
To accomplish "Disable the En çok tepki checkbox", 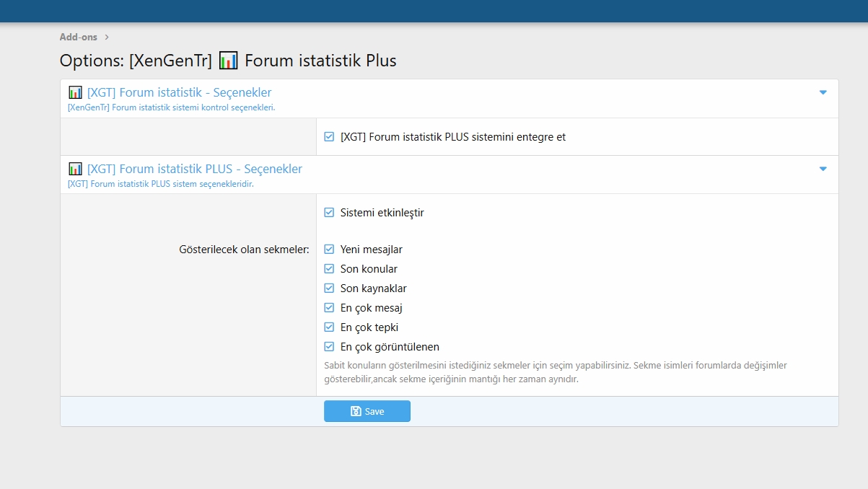I will coord(329,327).
